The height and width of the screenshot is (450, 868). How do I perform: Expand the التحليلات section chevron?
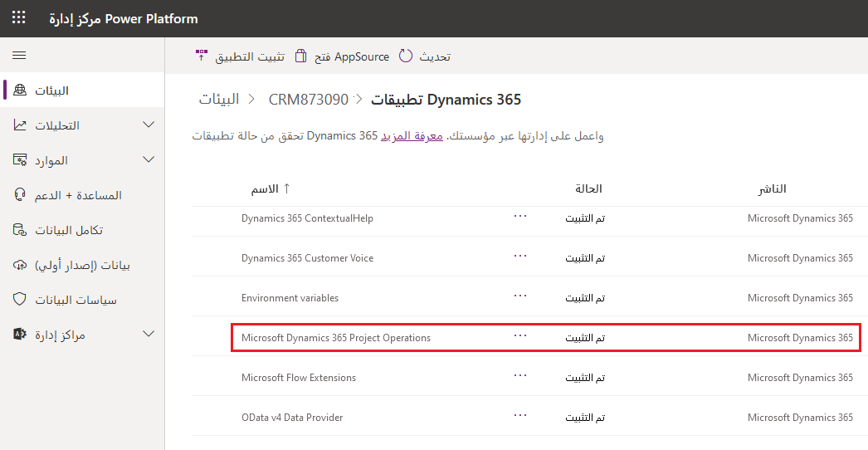pos(149,125)
